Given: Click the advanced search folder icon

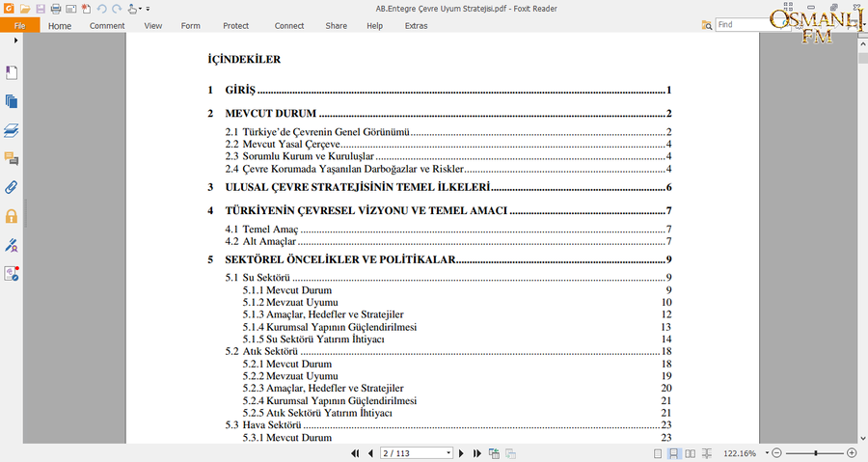Looking at the screenshot, I should pos(707,25).
